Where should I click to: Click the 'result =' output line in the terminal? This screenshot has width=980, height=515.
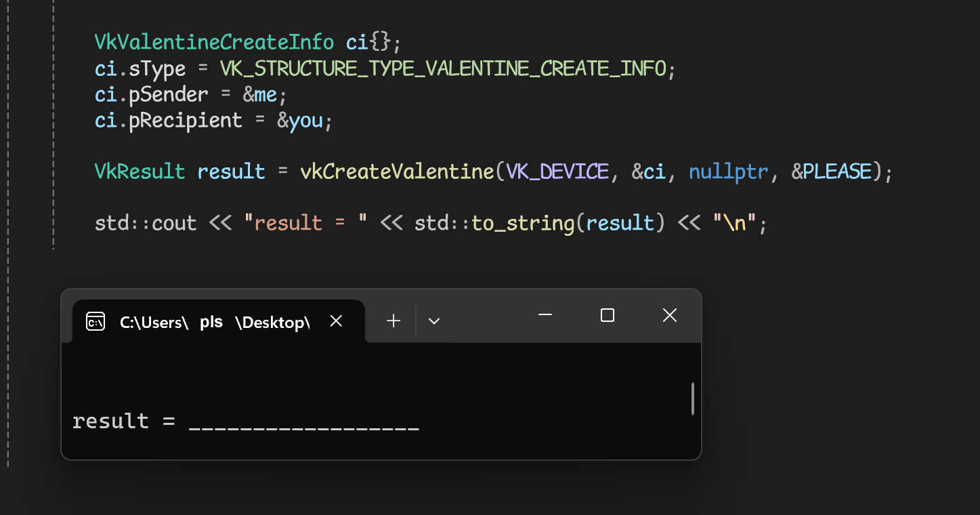coord(123,421)
